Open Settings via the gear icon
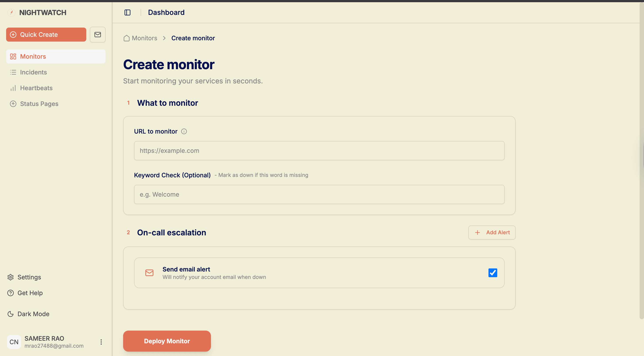 [11, 277]
